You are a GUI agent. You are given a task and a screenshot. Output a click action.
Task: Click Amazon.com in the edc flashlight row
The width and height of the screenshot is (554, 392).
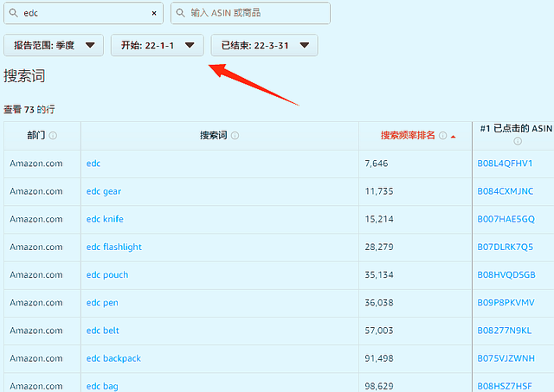tap(36, 247)
